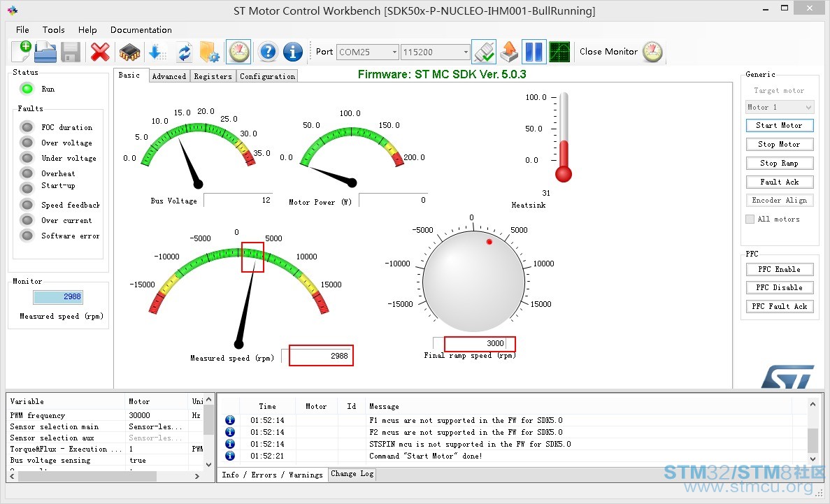830x504 pixels.
Task: Toggle the All motors checkbox
Action: pos(750,219)
